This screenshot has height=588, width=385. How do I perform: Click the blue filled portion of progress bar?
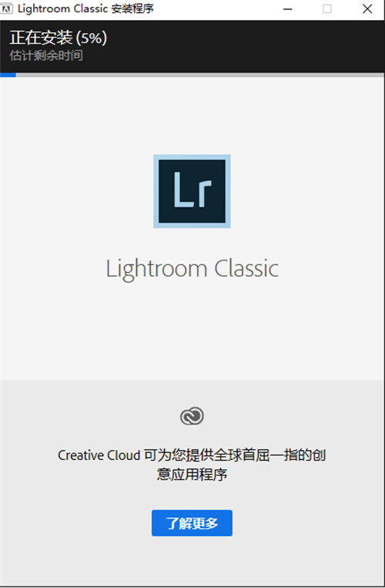tap(8, 75)
